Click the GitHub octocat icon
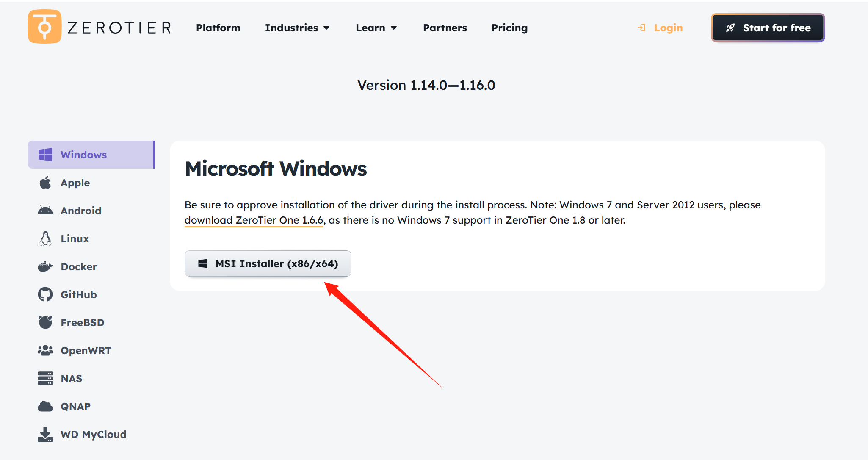 pyautogui.click(x=45, y=294)
